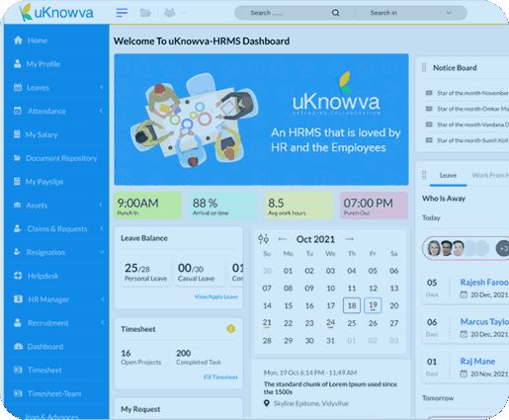Expand the Leaves sidebar submenu
This screenshot has height=420, width=509.
point(101,87)
